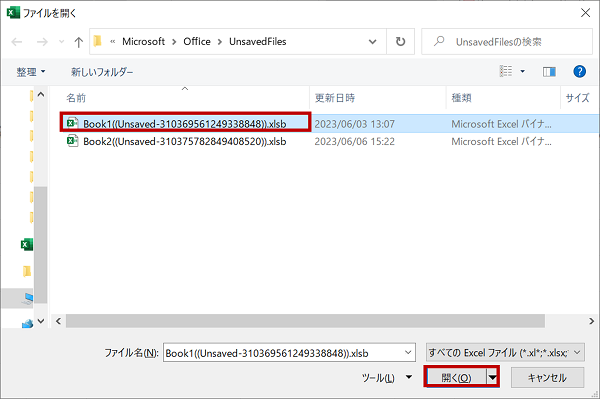This screenshot has width=600, height=399.
Task: Select Excel icon in navigation pane
Action: pyautogui.click(x=27, y=244)
